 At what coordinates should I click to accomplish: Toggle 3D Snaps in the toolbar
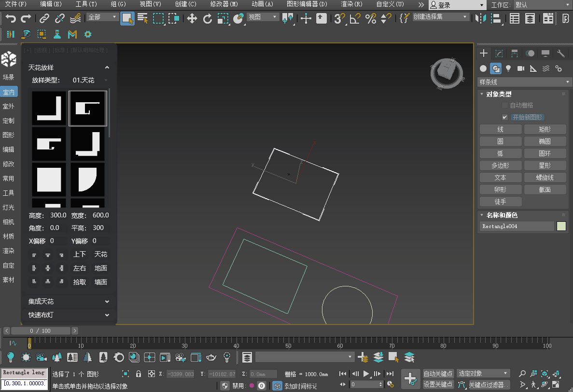340,18
